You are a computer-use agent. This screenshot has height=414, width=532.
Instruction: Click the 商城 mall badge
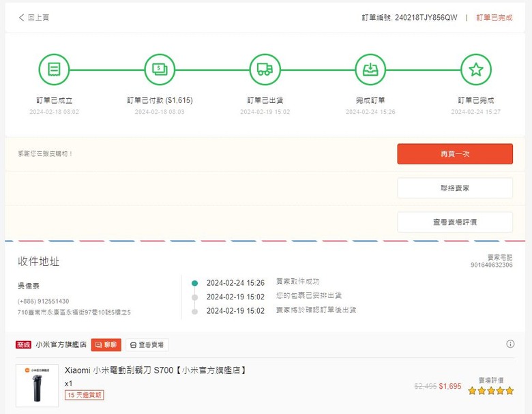click(23, 345)
